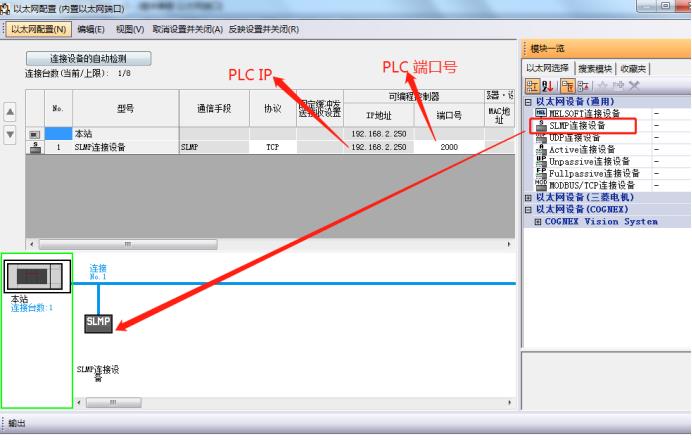692x440 pixels.
Task: Click 连接设备的自动检测 button
Action: (89, 58)
